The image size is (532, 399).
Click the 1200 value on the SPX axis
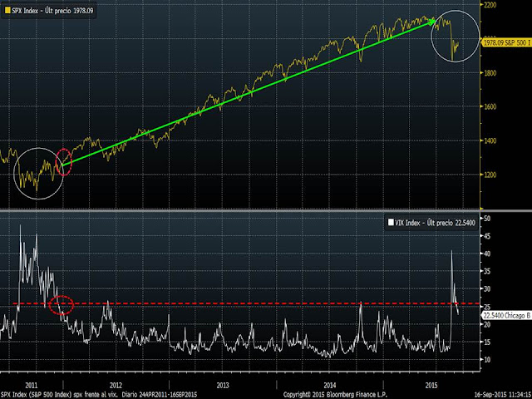(490, 175)
